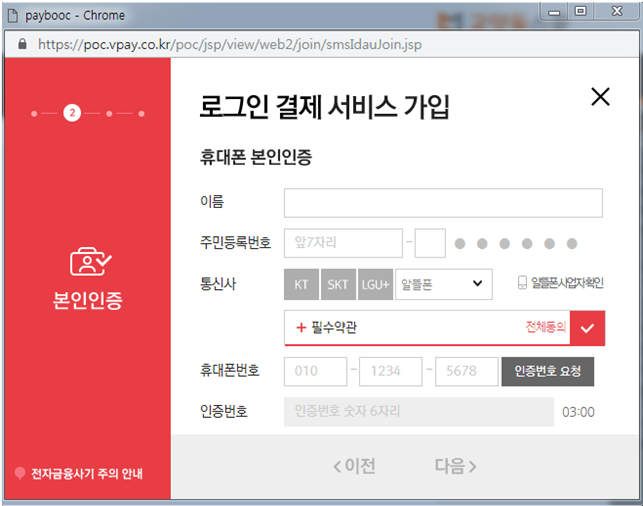Click the pink 전자금융사기 balloon icon
Image resolution: width=643 pixels, height=506 pixels.
click(x=20, y=473)
